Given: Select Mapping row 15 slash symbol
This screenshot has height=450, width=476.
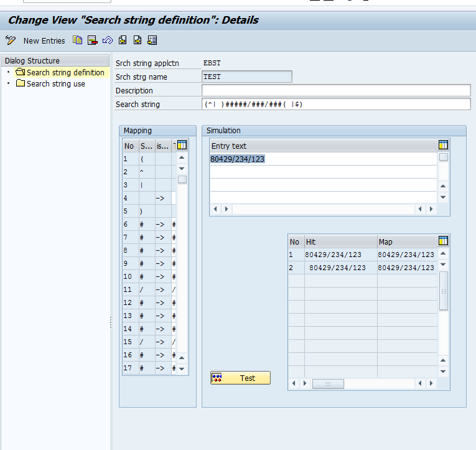Looking at the screenshot, I should pos(147,342).
